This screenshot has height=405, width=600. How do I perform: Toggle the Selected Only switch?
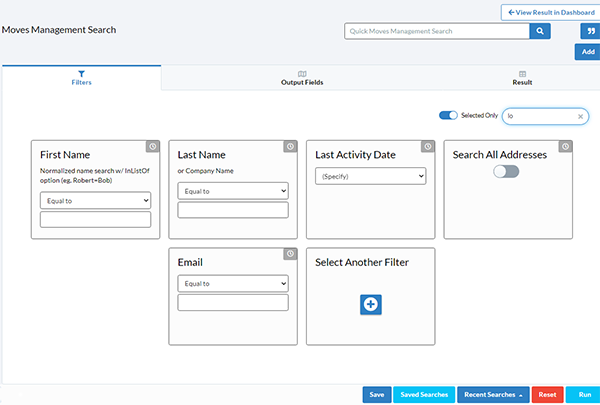tap(448, 115)
